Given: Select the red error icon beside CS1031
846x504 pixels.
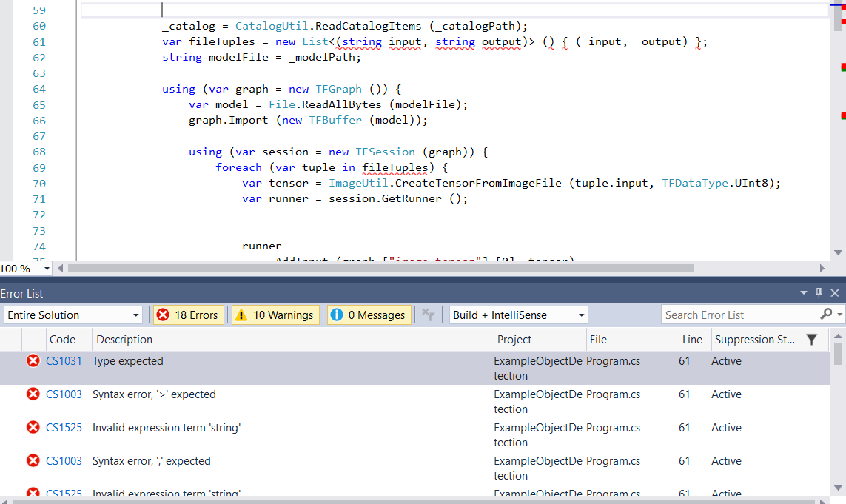Looking at the screenshot, I should click(33, 361).
